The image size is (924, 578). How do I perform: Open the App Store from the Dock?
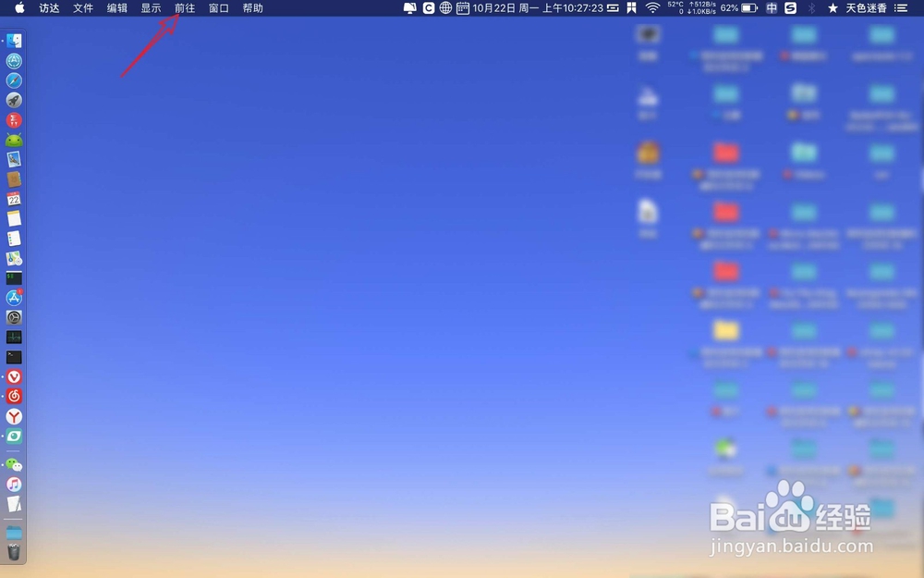pyautogui.click(x=14, y=298)
